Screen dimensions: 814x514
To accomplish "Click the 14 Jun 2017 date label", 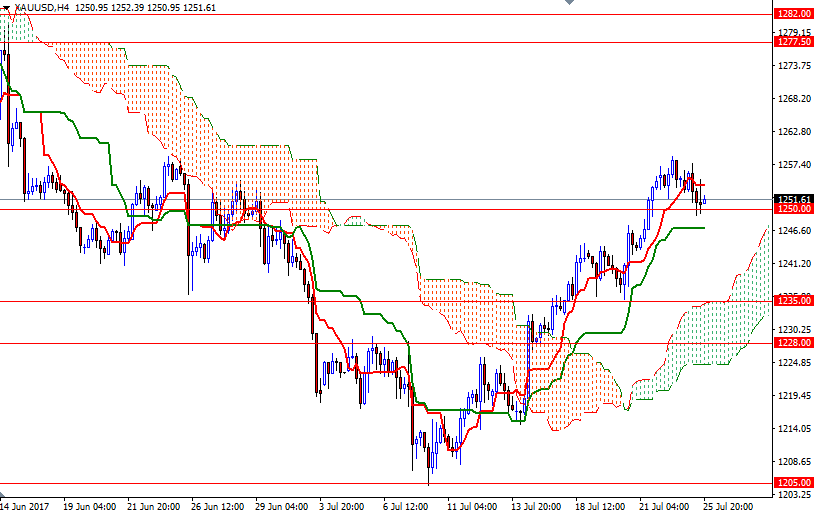I will [24, 506].
